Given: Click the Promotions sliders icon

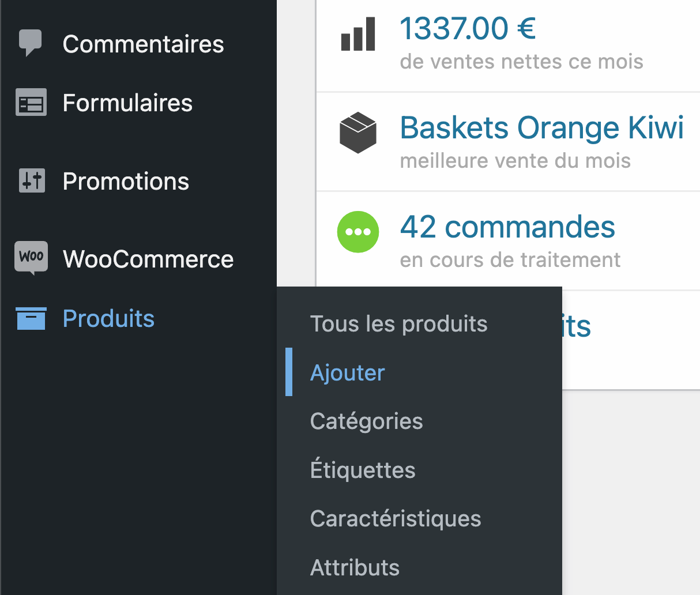Looking at the screenshot, I should (x=32, y=181).
